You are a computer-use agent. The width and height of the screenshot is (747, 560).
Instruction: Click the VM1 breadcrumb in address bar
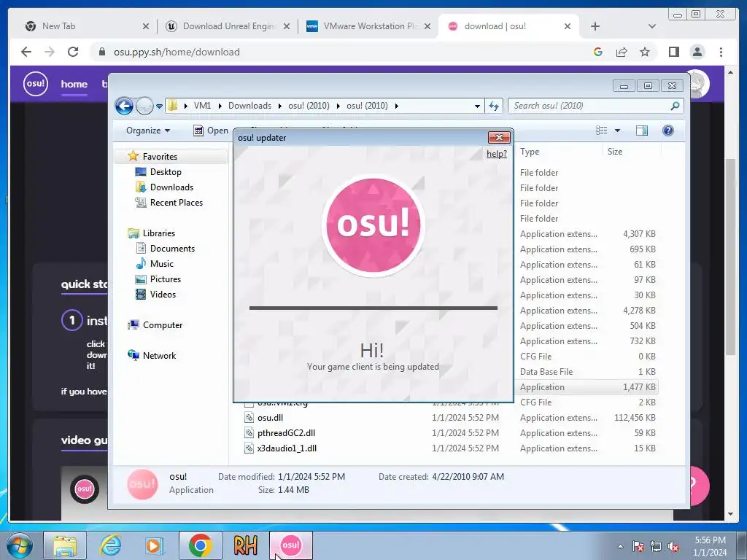(202, 106)
